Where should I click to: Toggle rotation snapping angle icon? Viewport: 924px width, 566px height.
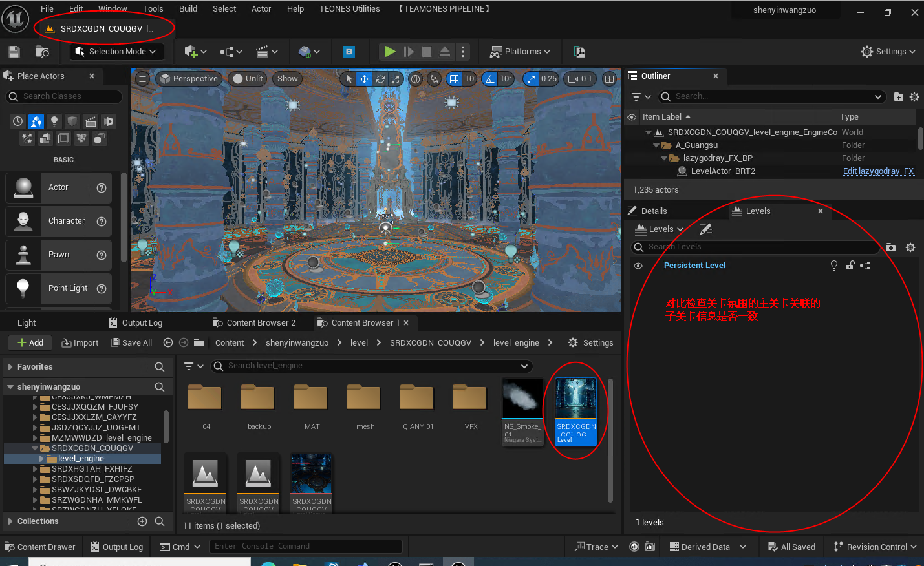click(x=489, y=79)
